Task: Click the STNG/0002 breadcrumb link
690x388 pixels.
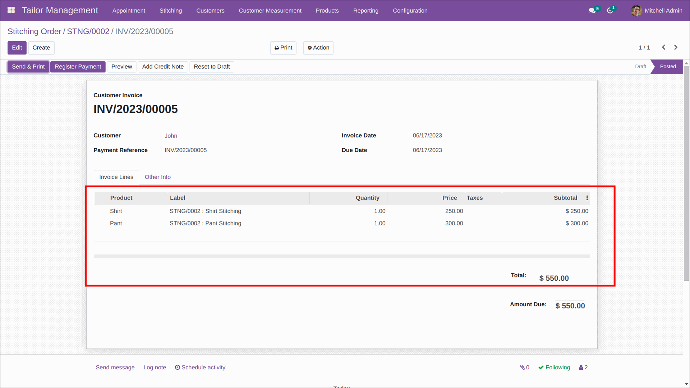Action: click(x=88, y=31)
